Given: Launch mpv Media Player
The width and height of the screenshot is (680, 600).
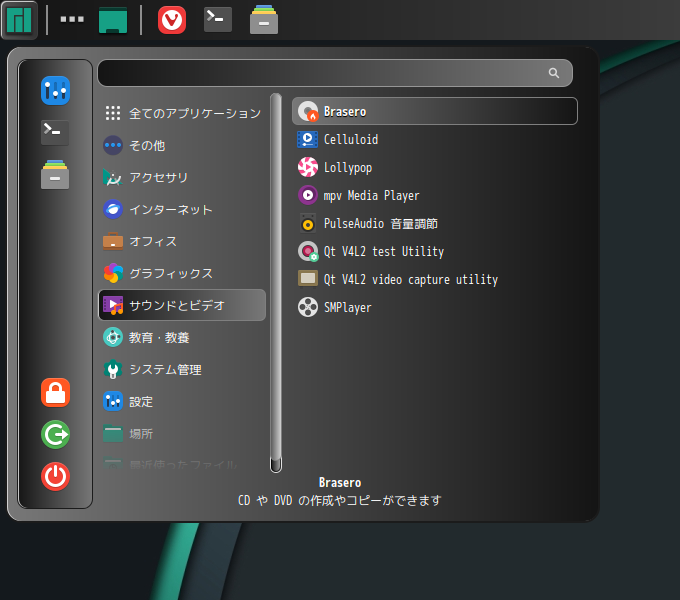Looking at the screenshot, I should pos(435,195).
